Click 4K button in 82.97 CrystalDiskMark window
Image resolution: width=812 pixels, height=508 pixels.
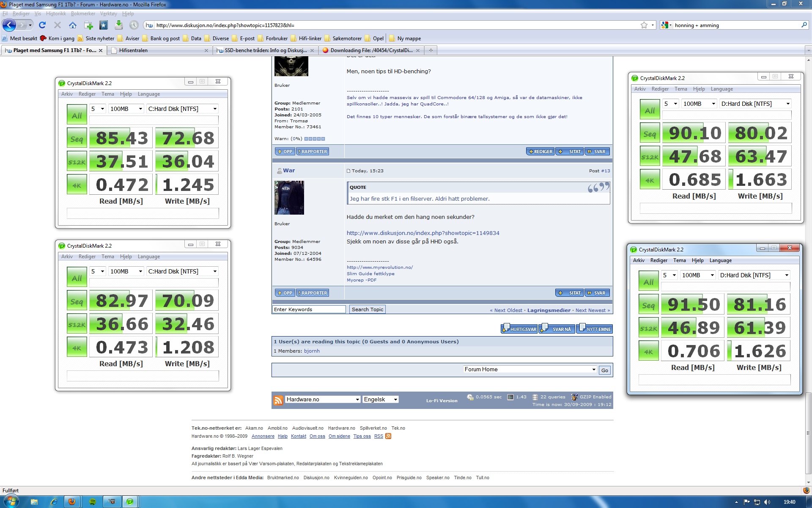tap(77, 347)
